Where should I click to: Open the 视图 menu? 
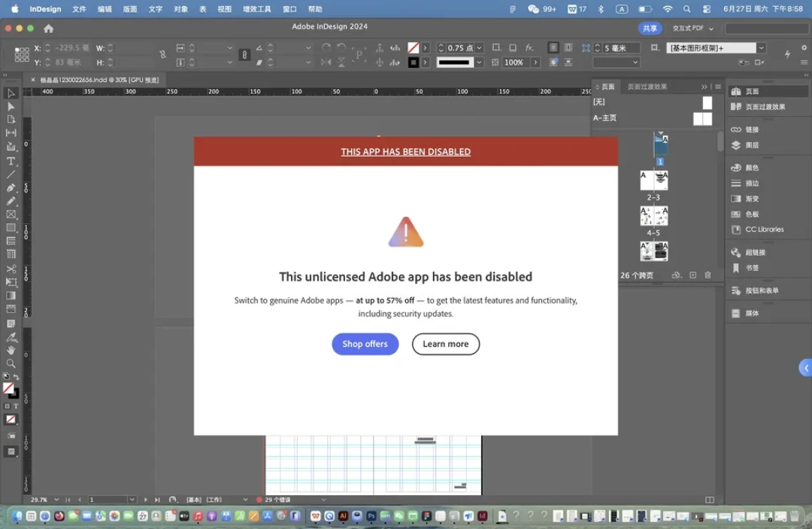pyautogui.click(x=224, y=9)
